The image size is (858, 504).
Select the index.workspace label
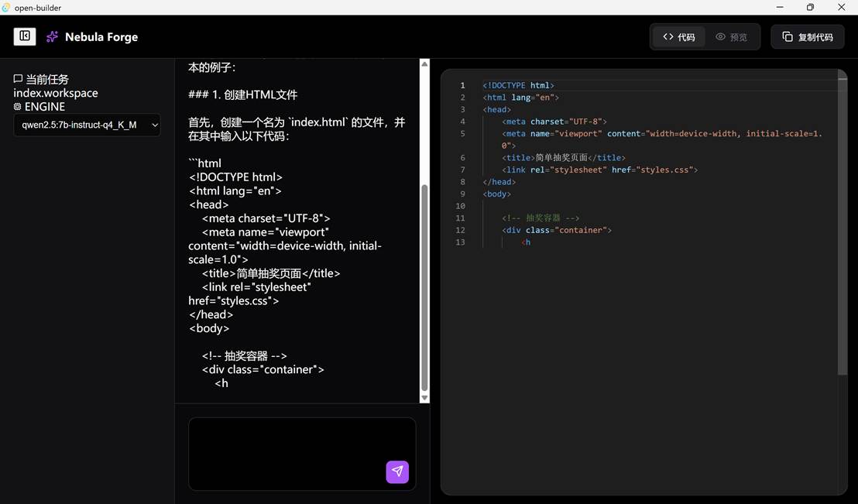tap(56, 92)
